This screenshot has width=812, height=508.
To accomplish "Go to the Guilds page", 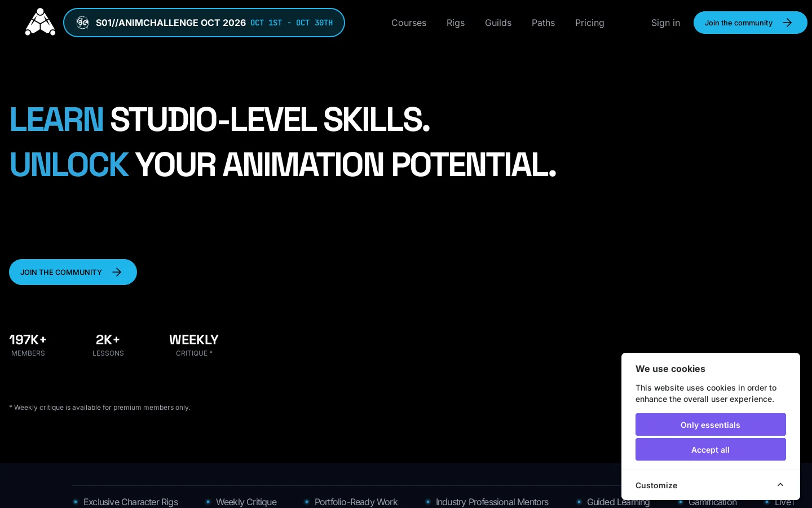I will pos(498,23).
